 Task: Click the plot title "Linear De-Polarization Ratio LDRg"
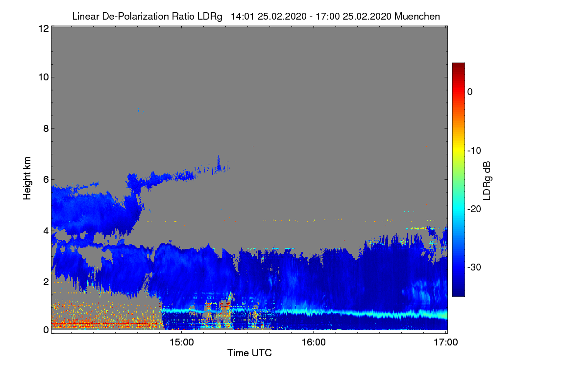point(147,16)
